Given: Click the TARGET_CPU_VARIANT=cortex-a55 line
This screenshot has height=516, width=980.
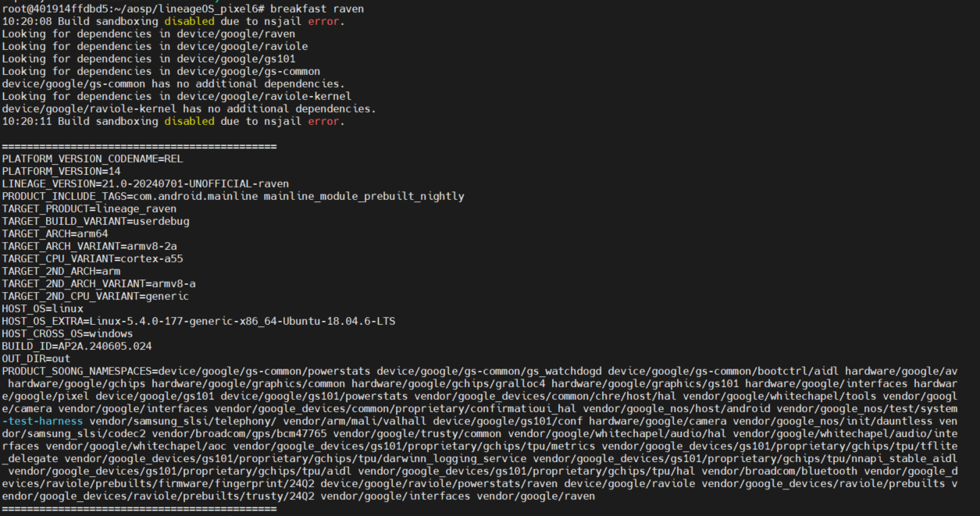Looking at the screenshot, I should [92, 258].
